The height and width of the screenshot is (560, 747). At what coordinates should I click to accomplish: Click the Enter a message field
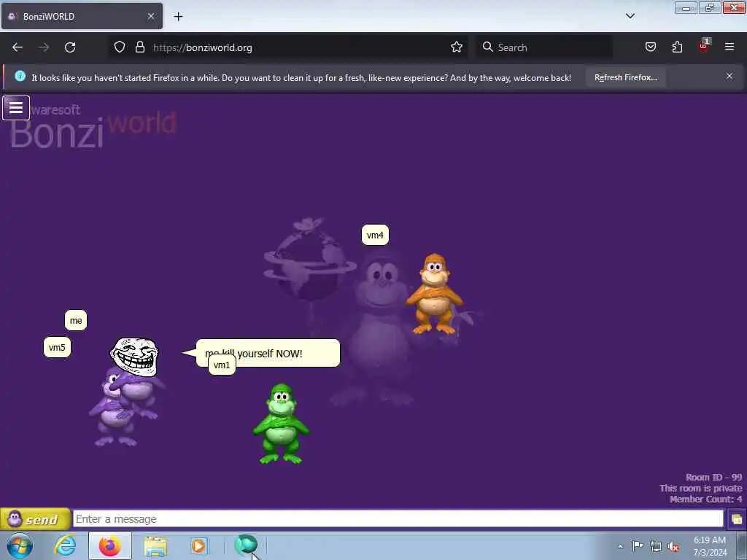pos(398,518)
